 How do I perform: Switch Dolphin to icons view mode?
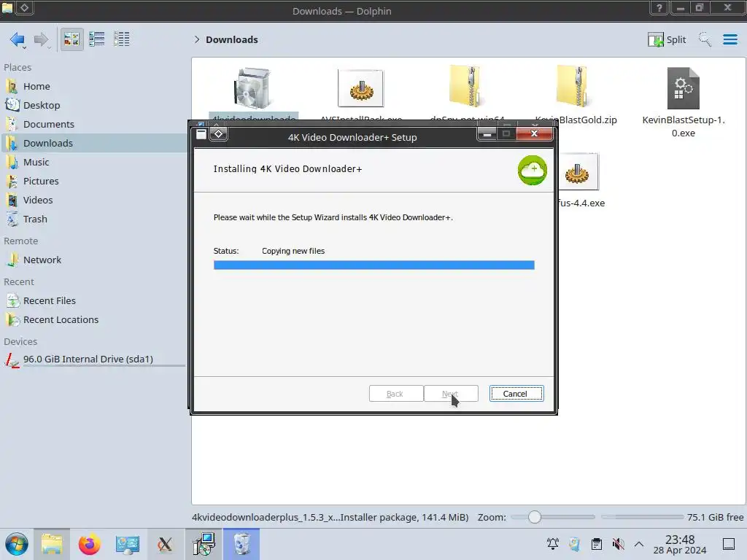pyautogui.click(x=71, y=39)
